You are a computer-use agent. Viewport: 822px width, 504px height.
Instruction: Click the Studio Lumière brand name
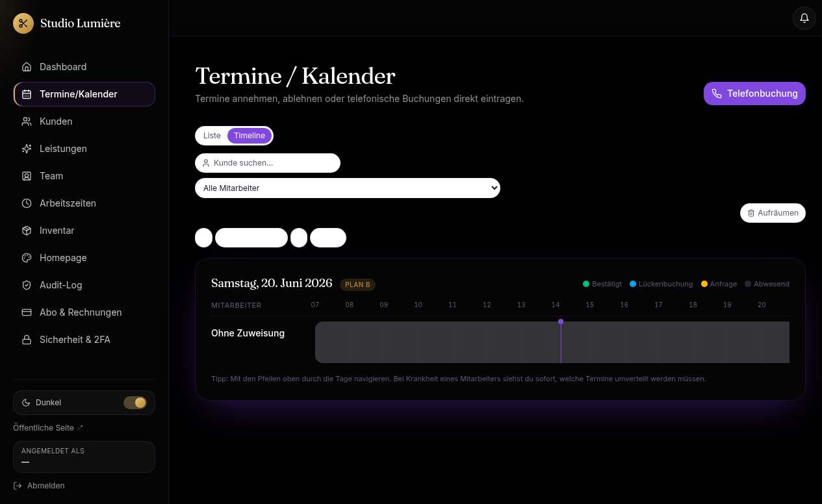click(81, 23)
